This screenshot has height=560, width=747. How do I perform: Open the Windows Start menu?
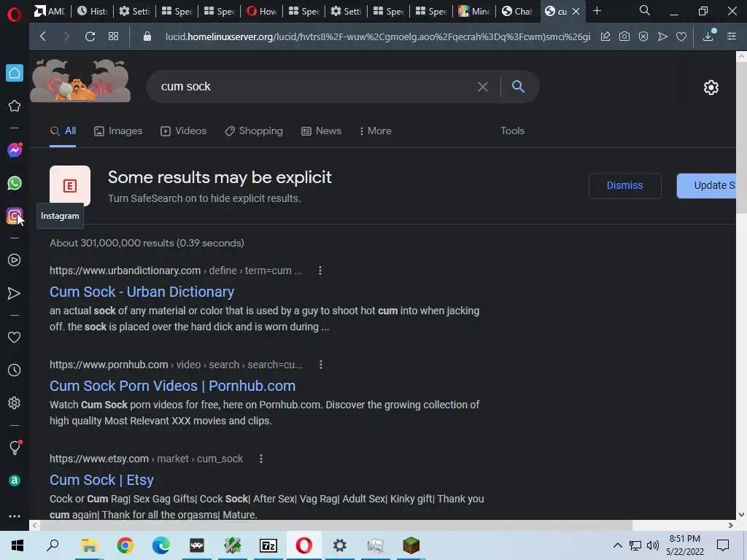(18, 545)
